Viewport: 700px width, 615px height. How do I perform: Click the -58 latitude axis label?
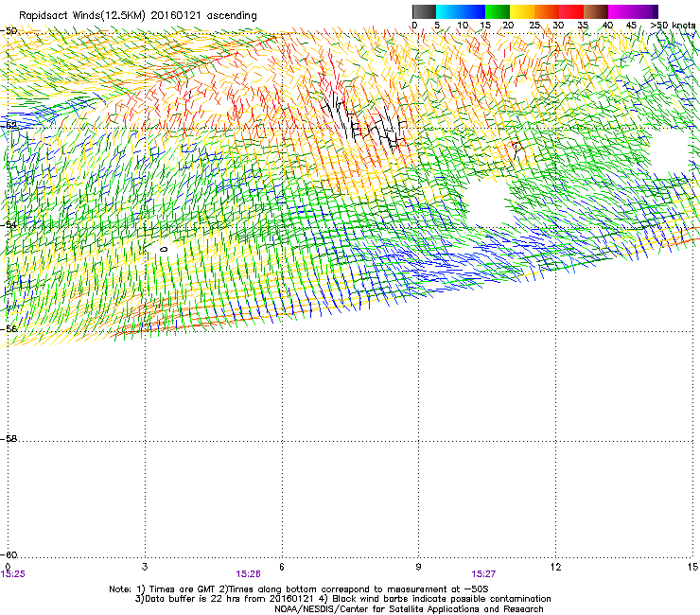click(9, 439)
